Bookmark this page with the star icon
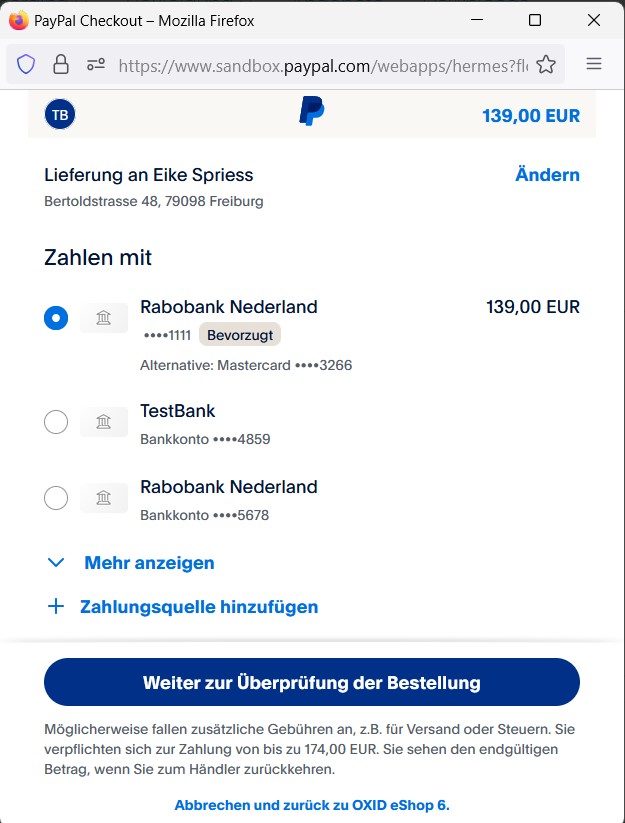 (545, 65)
